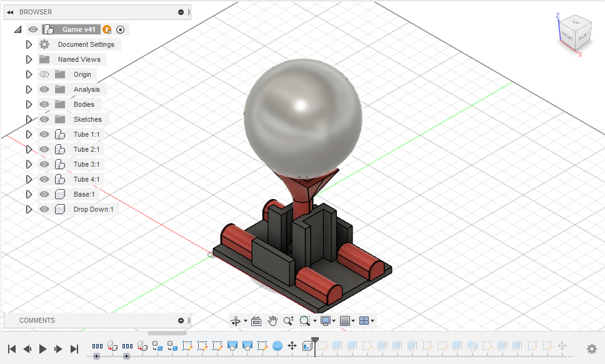The width and height of the screenshot is (605, 364).
Task: Expand the Document Settings node
Action: pyautogui.click(x=28, y=44)
